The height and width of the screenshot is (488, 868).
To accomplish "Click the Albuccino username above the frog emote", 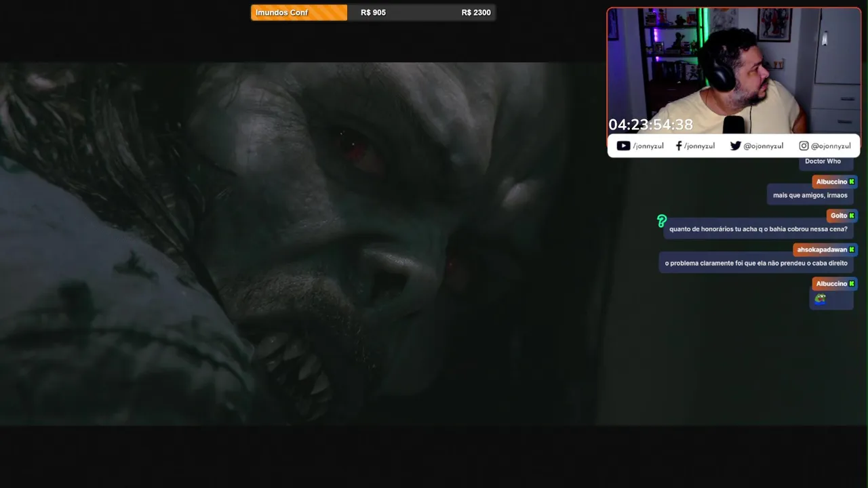I will tap(831, 283).
